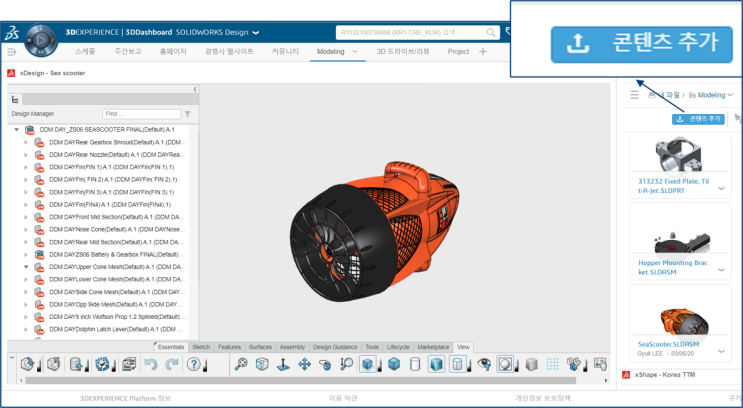Select the Pan four-arrow tool
This screenshot has width=743, height=408.
tap(304, 364)
